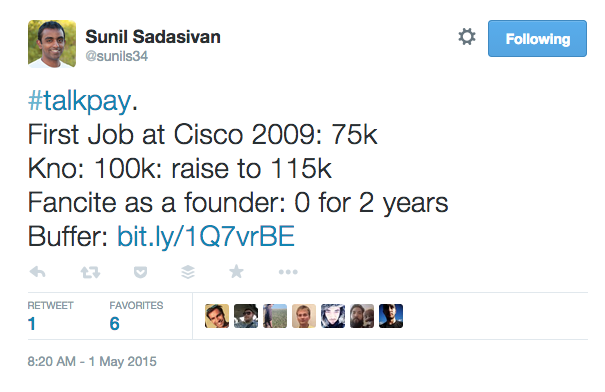Click the @sunils34 handle

tap(117, 56)
